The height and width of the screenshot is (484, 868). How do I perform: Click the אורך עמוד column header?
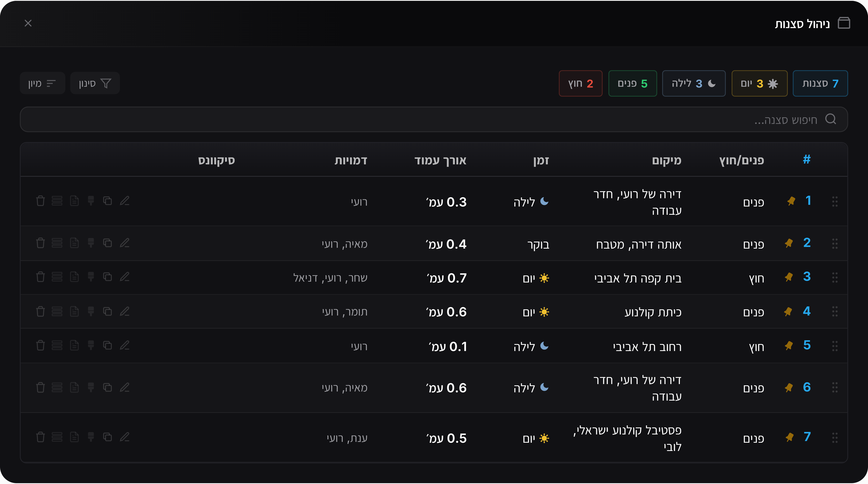click(x=440, y=161)
